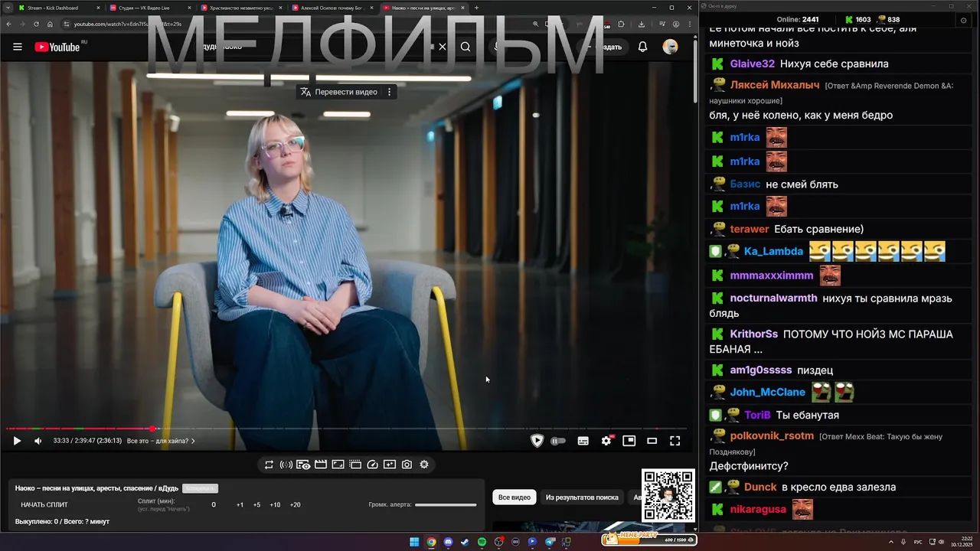Select the Все видео chip
Viewport: 980px width, 551px height.
point(514,497)
